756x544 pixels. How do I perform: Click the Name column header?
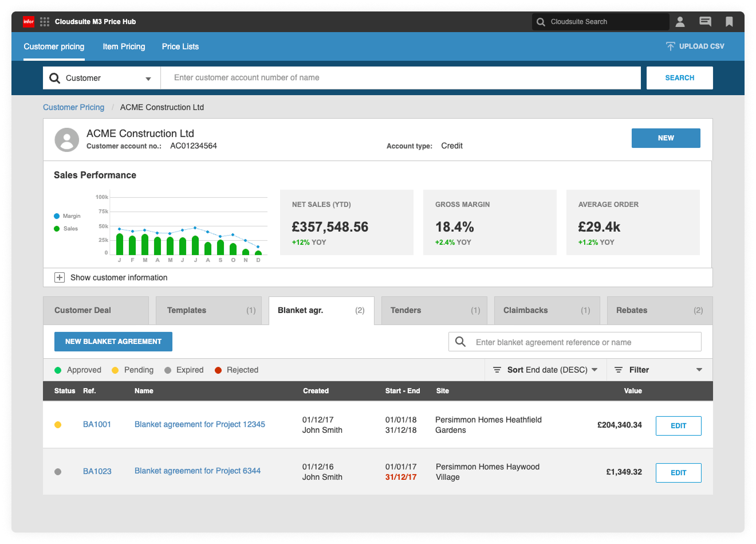[x=144, y=391]
